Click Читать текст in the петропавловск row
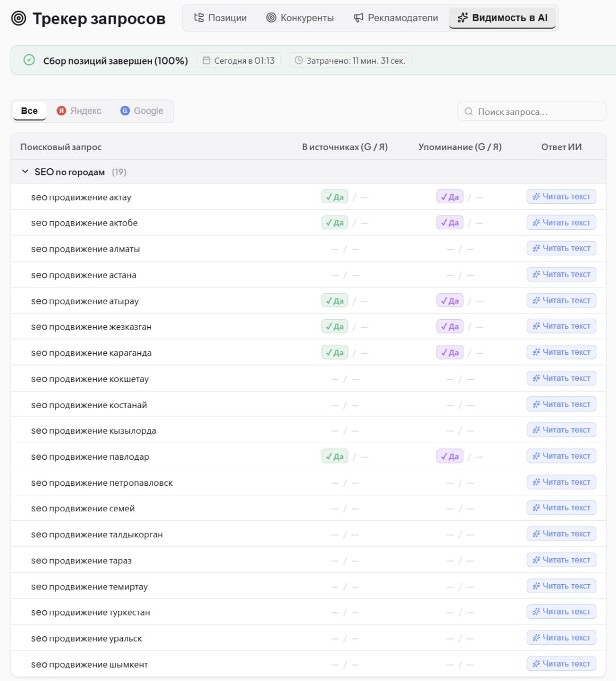The height and width of the screenshot is (681, 616). (561, 481)
